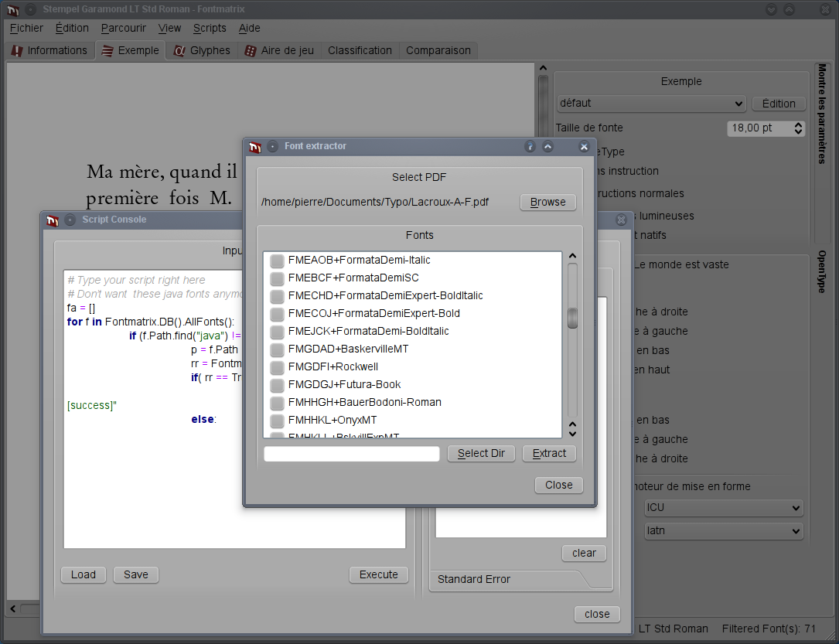Click the 18,00 pt font size field
The image size is (839, 644).
click(x=759, y=128)
